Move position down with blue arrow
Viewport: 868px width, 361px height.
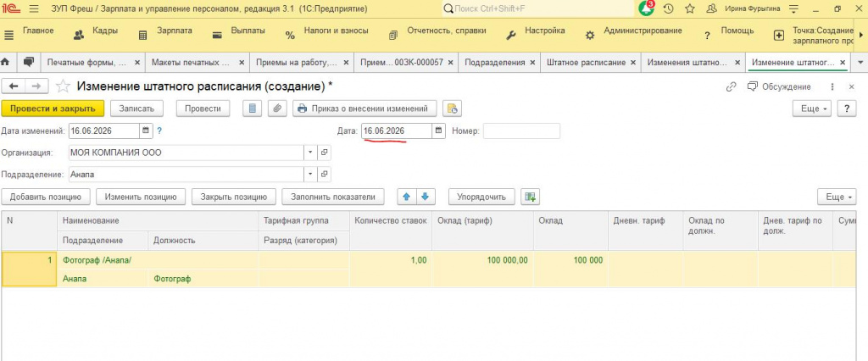click(x=426, y=197)
